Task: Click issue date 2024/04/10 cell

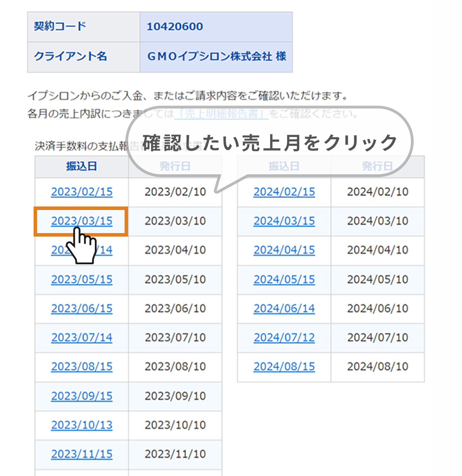Action: 378,250
